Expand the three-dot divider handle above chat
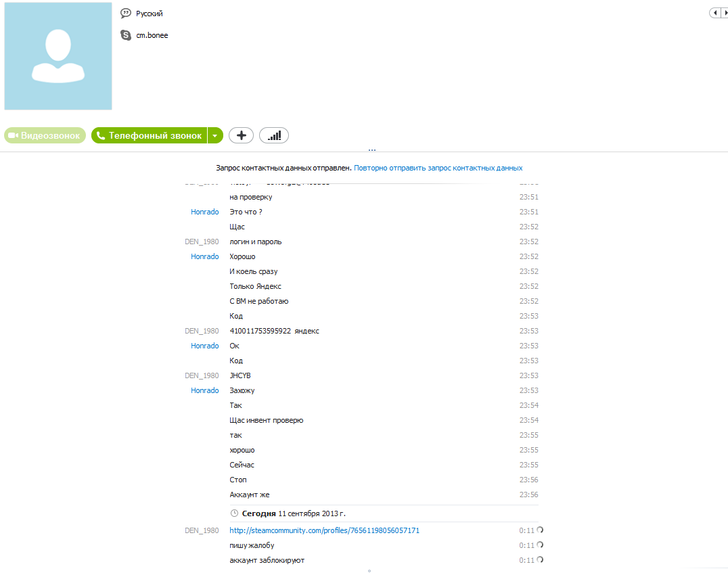The height and width of the screenshot is (573, 728). tap(372, 150)
